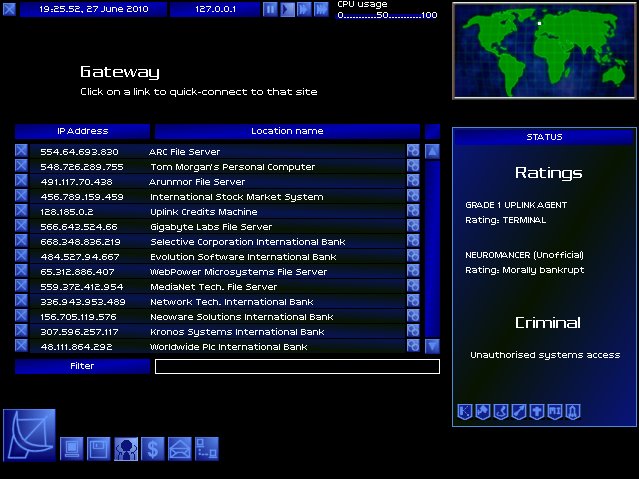Set normal game speed play button
Viewport: 639px width, 479px height.
pos(287,9)
